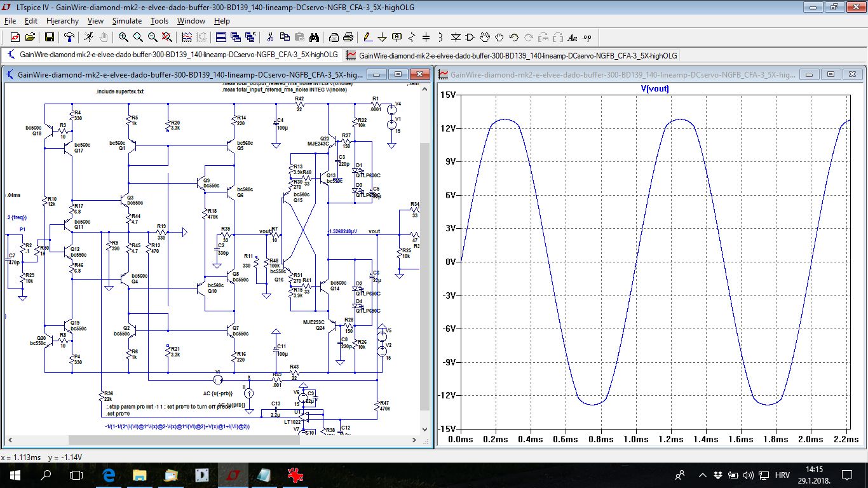This screenshot has width=868, height=488.
Task: Open the Help menu
Action: pyautogui.click(x=222, y=21)
